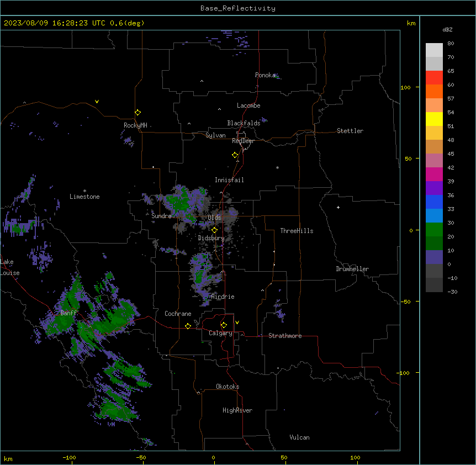Screen dimensions: 476x465
Task: Pick the orange 60-57 dBZ legend swatch
Action: click(x=434, y=91)
